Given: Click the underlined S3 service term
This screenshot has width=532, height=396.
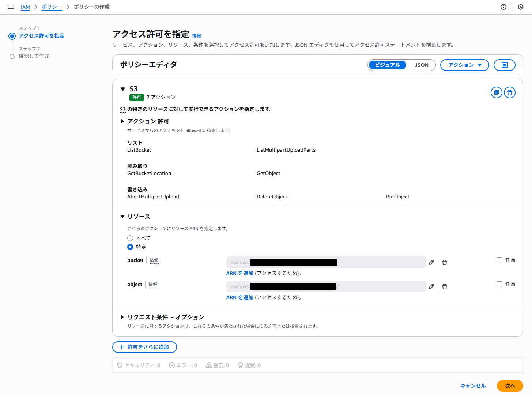Looking at the screenshot, I should point(123,109).
